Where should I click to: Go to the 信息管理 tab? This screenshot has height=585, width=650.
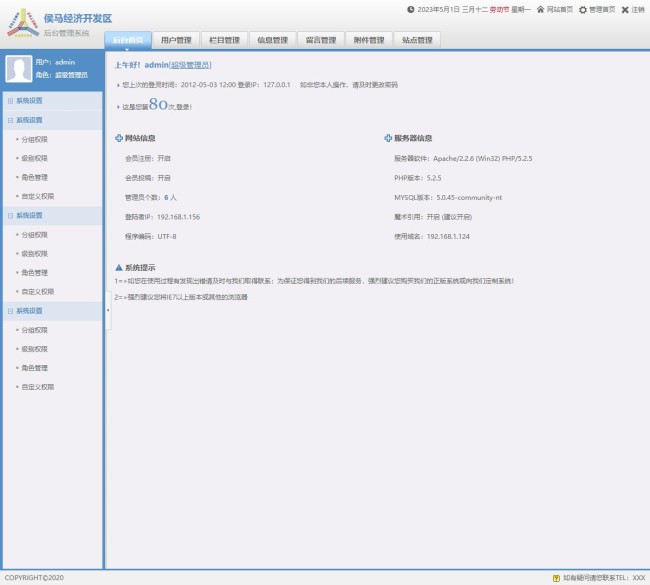[272, 40]
